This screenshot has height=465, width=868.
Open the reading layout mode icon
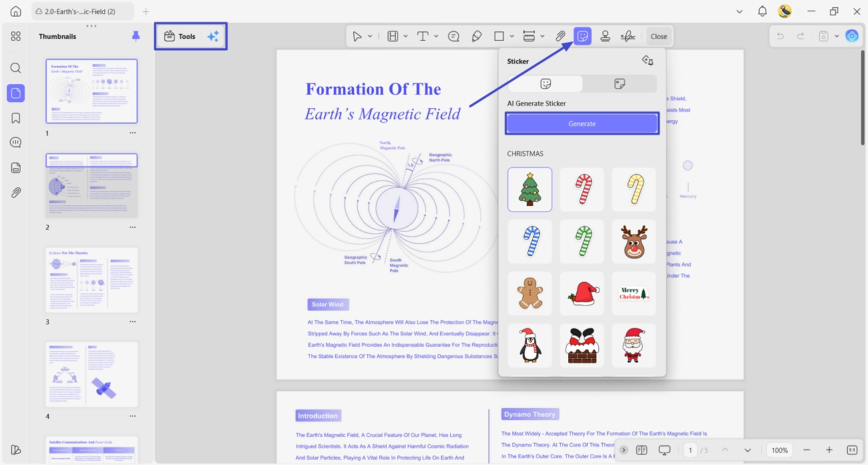(642, 450)
